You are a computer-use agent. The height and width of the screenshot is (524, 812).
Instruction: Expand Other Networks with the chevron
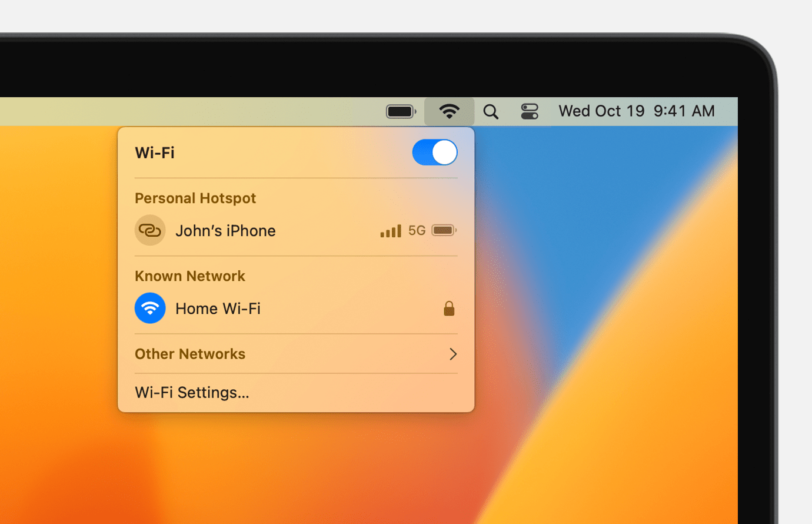point(452,354)
